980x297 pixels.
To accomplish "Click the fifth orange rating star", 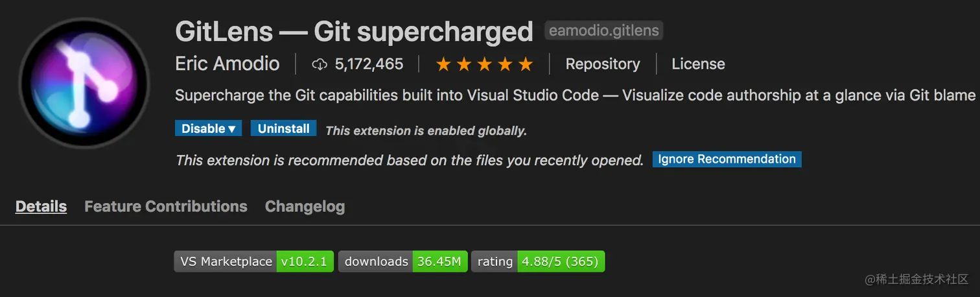I will 526,64.
